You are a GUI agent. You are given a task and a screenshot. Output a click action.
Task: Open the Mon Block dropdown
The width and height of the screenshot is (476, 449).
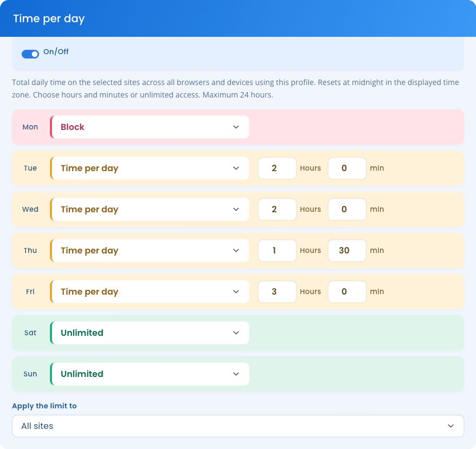[x=150, y=127]
